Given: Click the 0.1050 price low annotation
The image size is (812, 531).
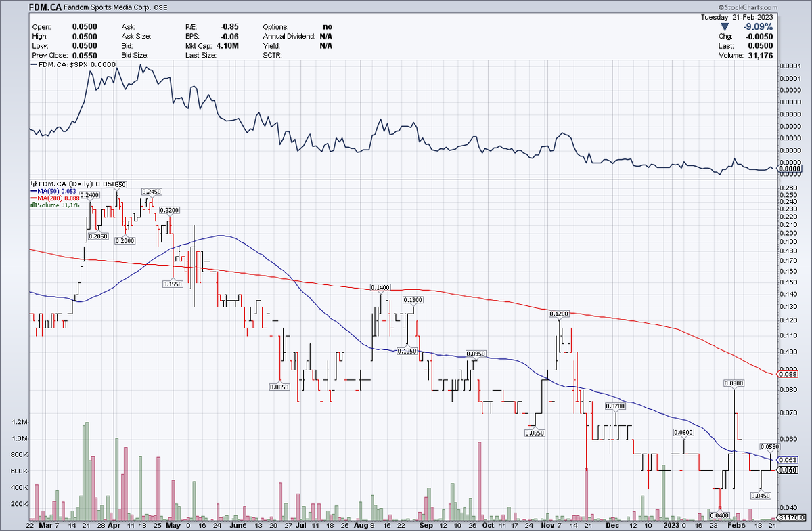Looking at the screenshot, I should (x=407, y=352).
